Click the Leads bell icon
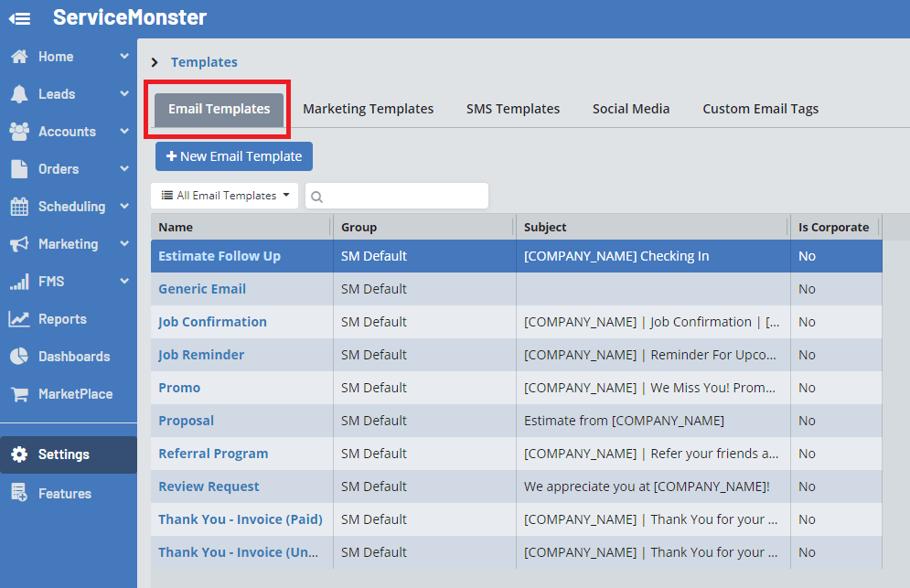This screenshot has height=588, width=910. pos(19,94)
